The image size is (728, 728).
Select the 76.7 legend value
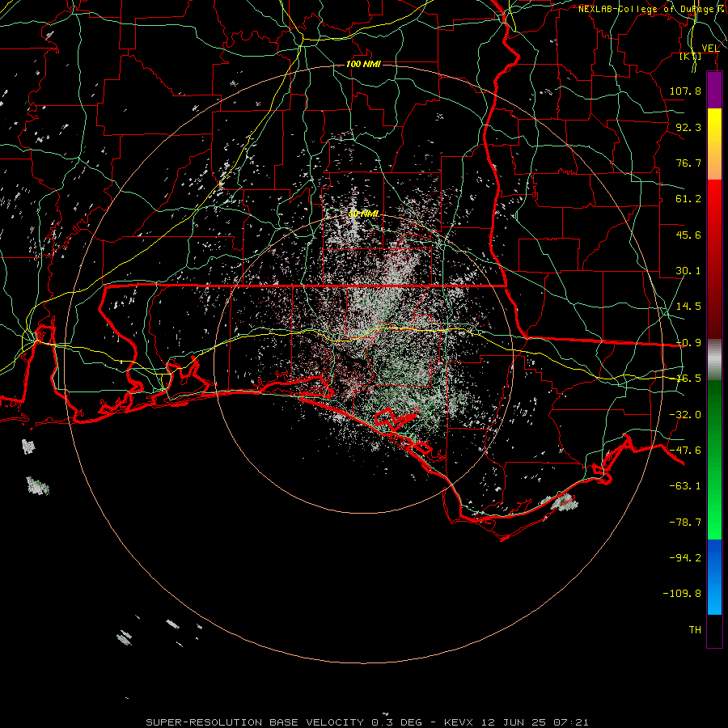(688, 163)
